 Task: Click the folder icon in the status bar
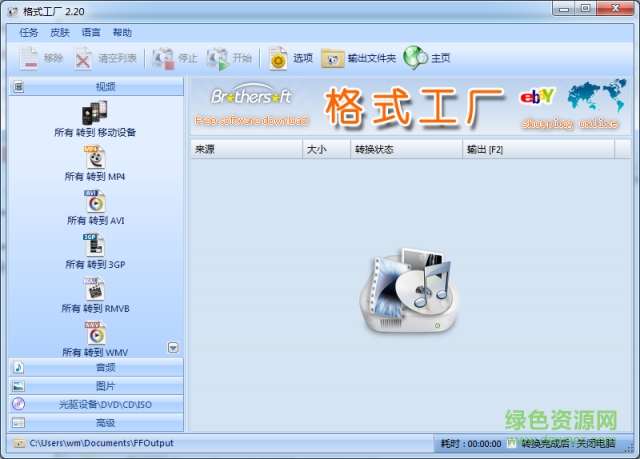[18, 443]
